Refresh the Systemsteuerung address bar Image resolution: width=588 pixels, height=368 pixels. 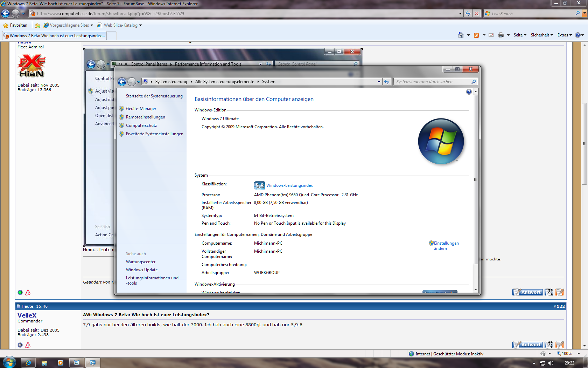[387, 82]
